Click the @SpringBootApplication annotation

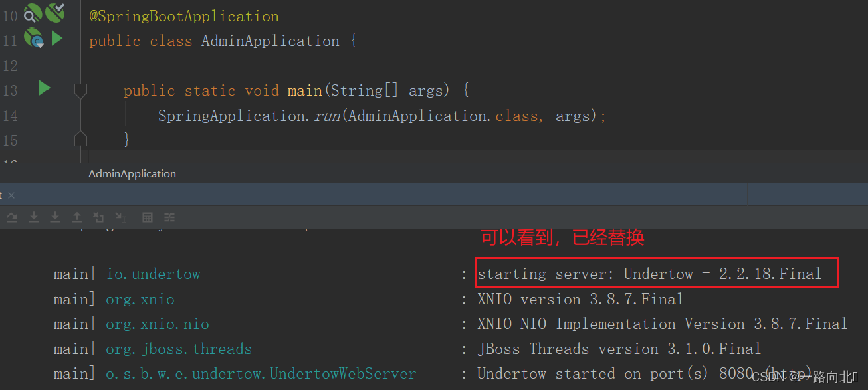click(x=184, y=16)
